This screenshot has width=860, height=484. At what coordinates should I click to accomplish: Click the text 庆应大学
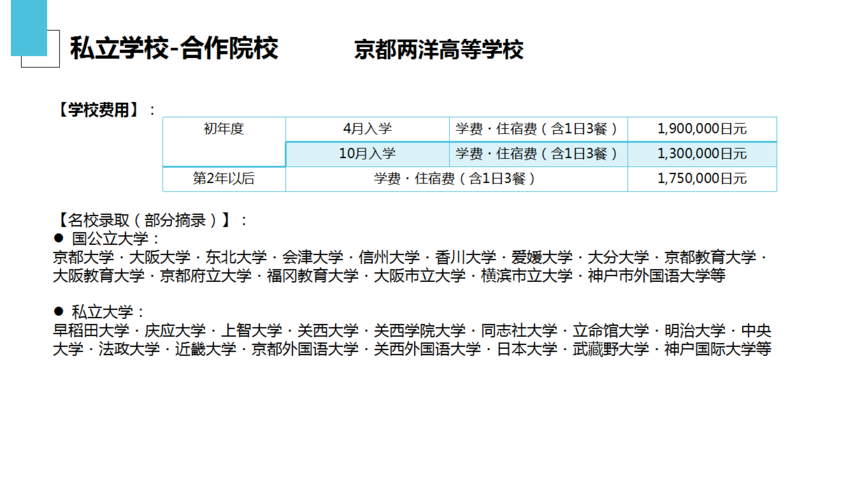(175, 331)
